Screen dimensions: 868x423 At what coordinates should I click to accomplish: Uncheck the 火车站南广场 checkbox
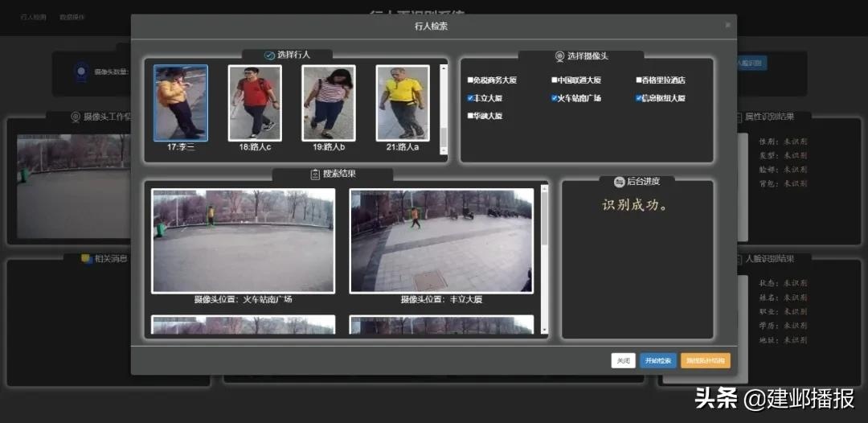pyautogui.click(x=555, y=98)
